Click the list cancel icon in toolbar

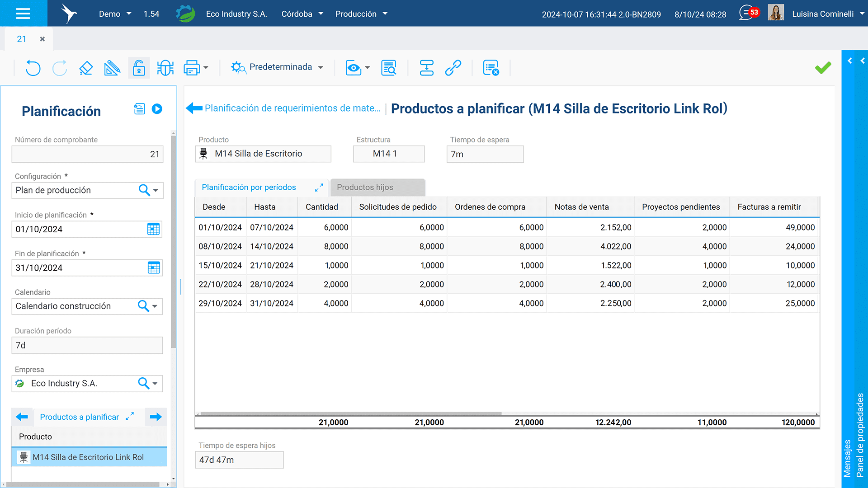[491, 68]
